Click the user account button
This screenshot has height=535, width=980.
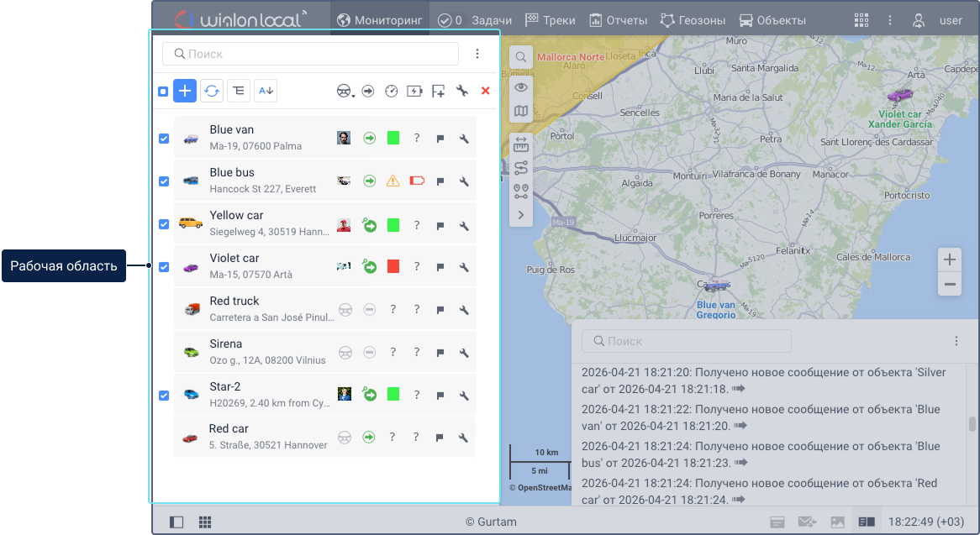[938, 20]
